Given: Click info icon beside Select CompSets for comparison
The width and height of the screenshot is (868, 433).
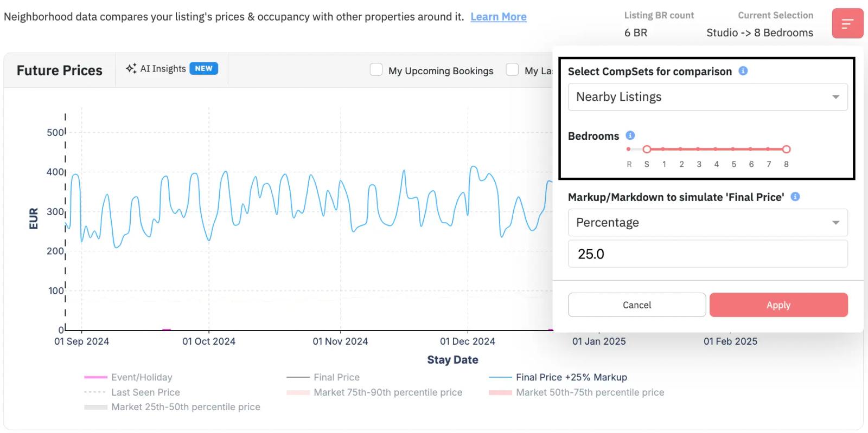Looking at the screenshot, I should 743,71.
